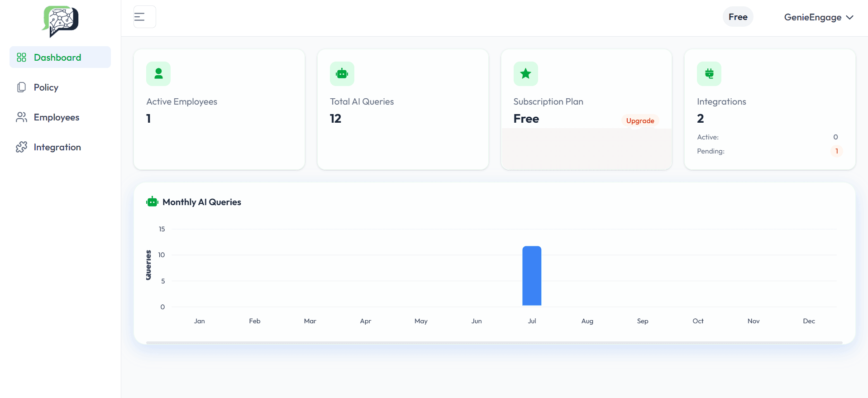Select the July bar in chart

coord(532,276)
